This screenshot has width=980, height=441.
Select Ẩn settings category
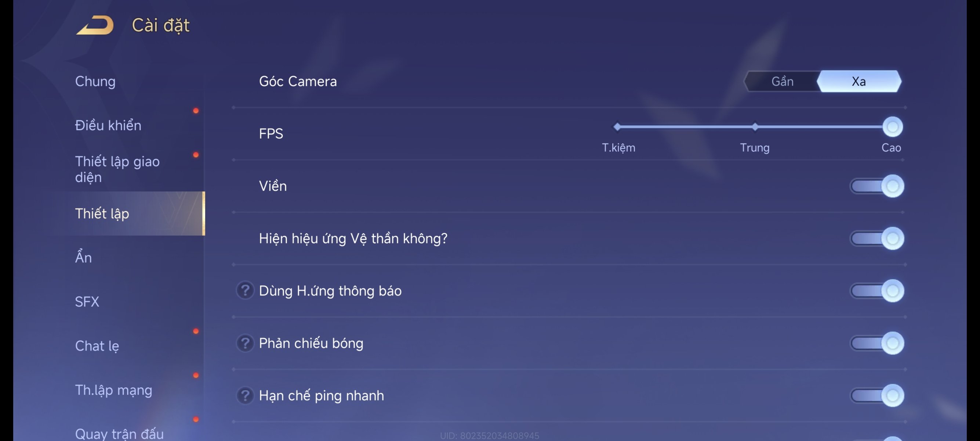(x=83, y=257)
